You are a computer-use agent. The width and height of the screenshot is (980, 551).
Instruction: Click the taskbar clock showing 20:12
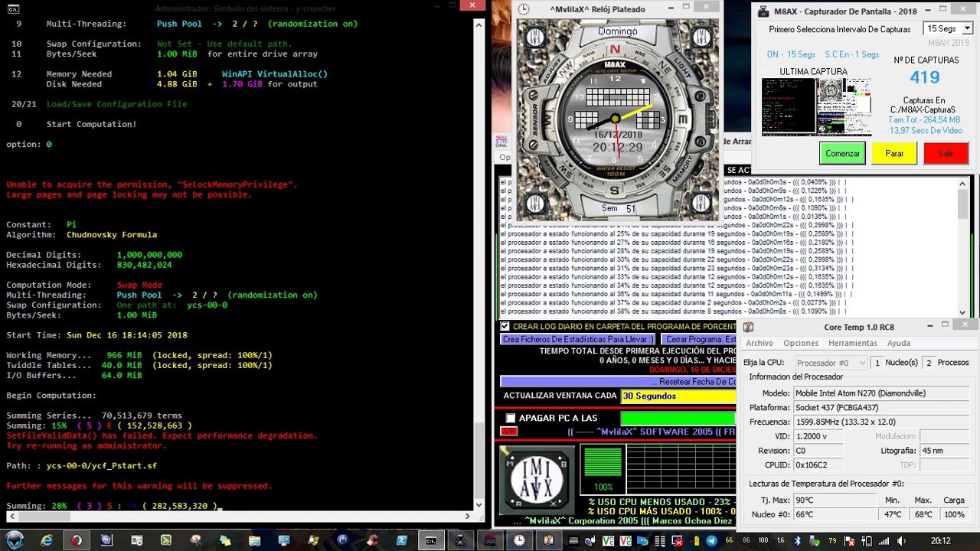pyautogui.click(x=941, y=541)
